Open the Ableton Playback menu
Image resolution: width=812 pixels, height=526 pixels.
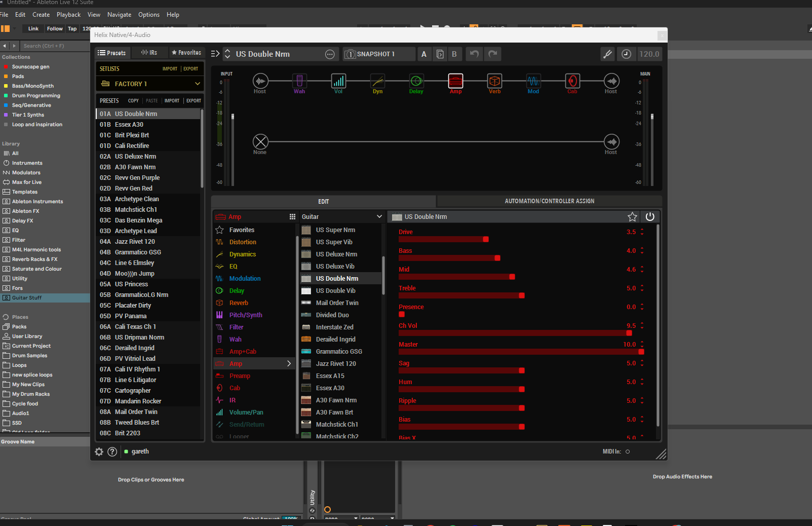(x=68, y=15)
